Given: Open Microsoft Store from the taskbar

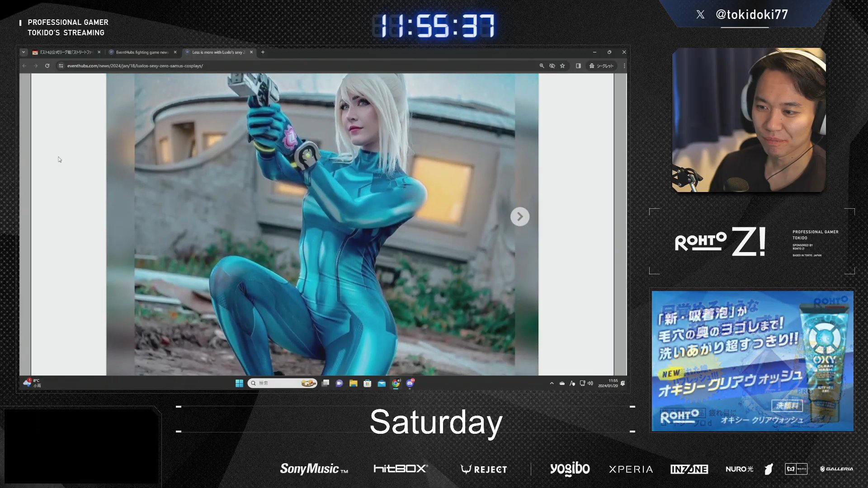Looking at the screenshot, I should (367, 383).
